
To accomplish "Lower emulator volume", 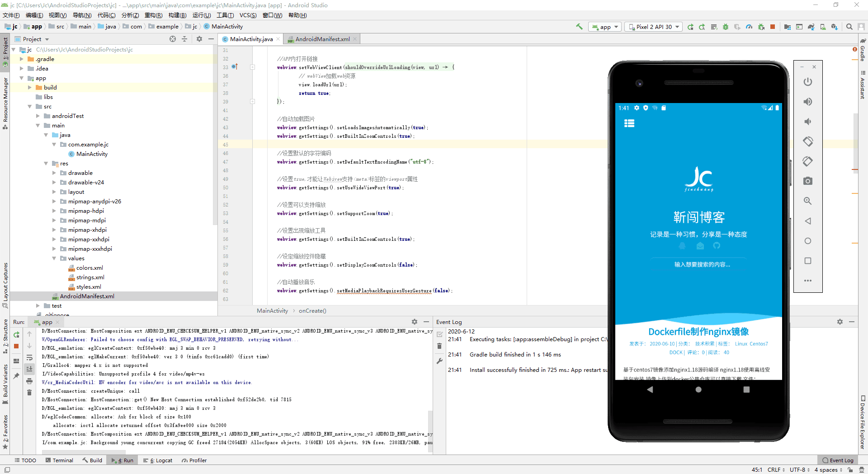I will point(808,122).
